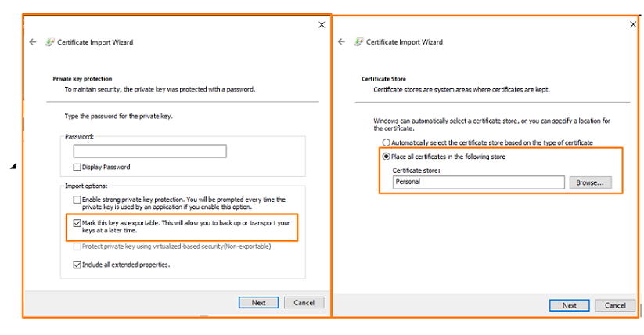
Task: Uncheck Mark this key as exportable
Action: (x=77, y=222)
